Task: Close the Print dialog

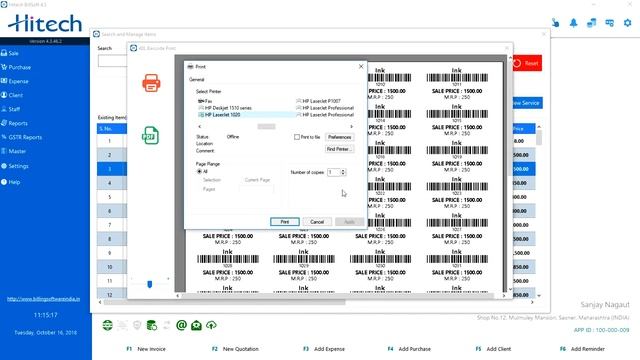Action: (x=361, y=66)
